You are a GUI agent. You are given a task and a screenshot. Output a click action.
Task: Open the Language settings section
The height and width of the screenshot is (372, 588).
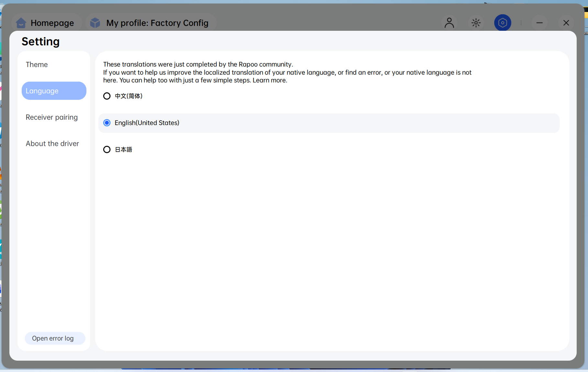coord(54,91)
